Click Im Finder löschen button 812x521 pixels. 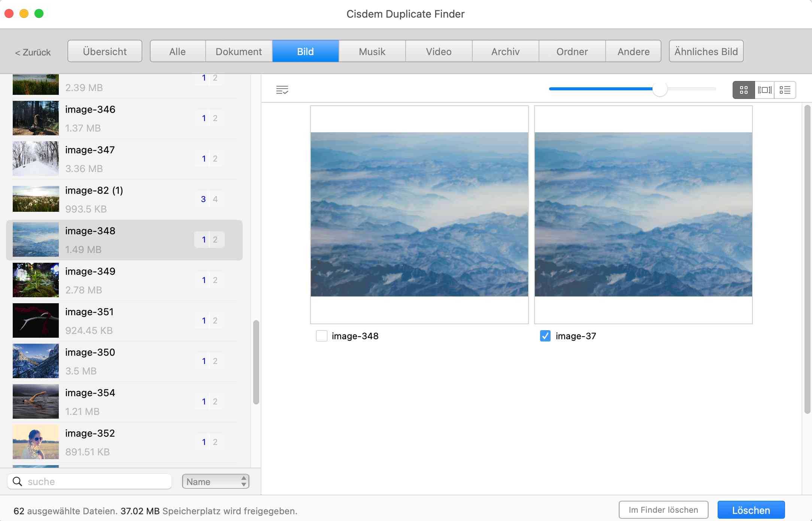tap(663, 510)
